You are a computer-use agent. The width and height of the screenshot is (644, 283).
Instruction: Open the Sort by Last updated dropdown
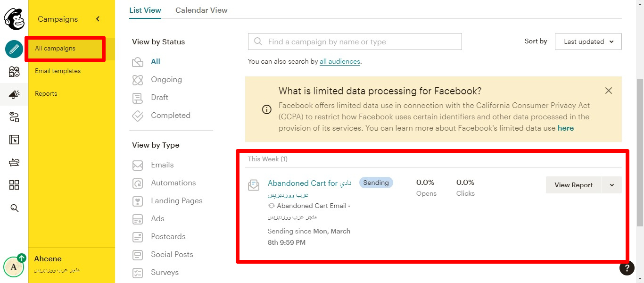[x=588, y=42]
